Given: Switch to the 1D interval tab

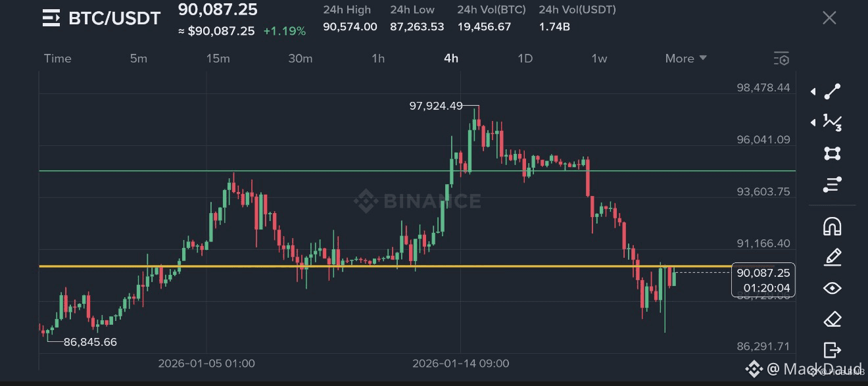Looking at the screenshot, I should click(x=525, y=59).
